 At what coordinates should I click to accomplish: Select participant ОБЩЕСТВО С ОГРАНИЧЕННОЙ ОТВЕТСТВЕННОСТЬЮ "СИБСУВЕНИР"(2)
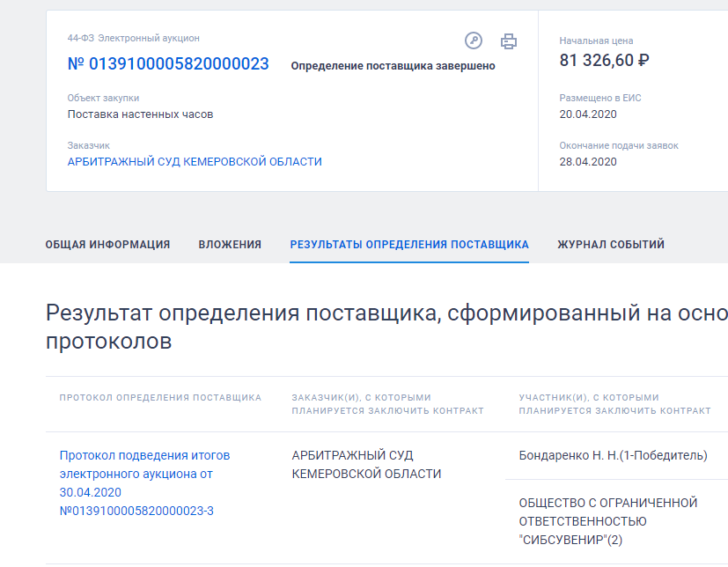pos(608,521)
